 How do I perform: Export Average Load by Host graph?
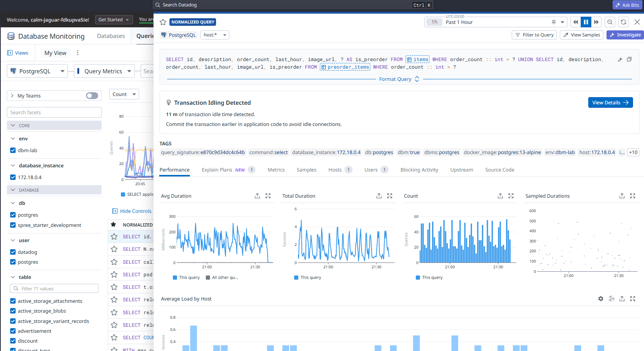point(622,299)
